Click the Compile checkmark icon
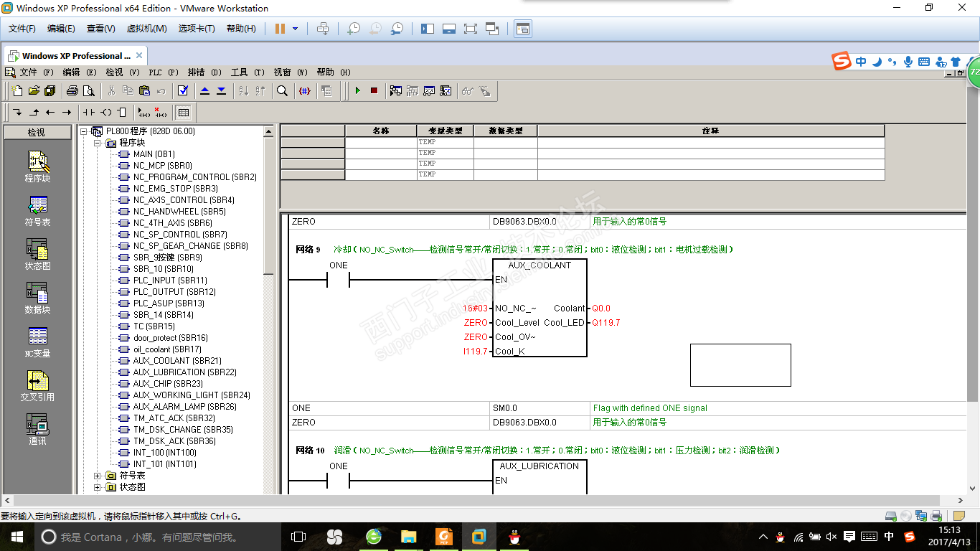The image size is (980, 551). [x=182, y=90]
